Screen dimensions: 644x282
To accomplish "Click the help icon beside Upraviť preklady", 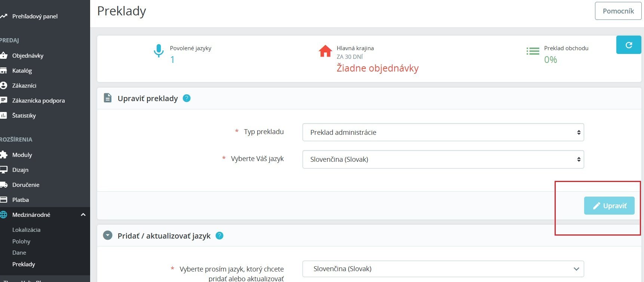I will [x=187, y=98].
